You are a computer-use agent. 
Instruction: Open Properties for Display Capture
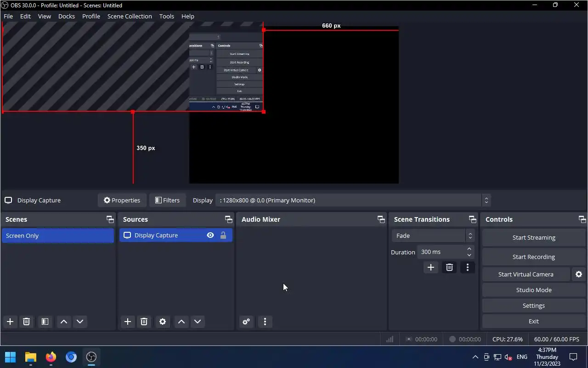tap(122, 200)
